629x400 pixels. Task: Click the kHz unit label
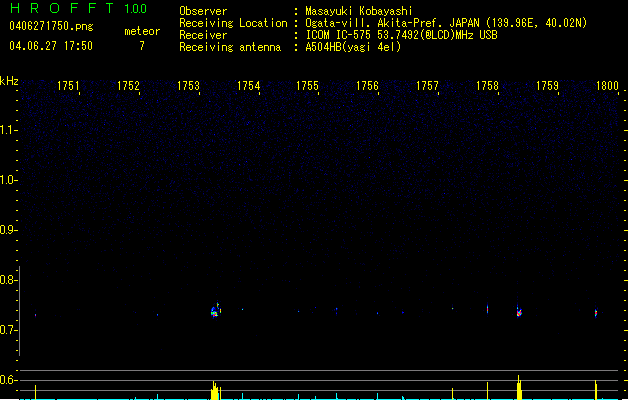[x=9, y=81]
